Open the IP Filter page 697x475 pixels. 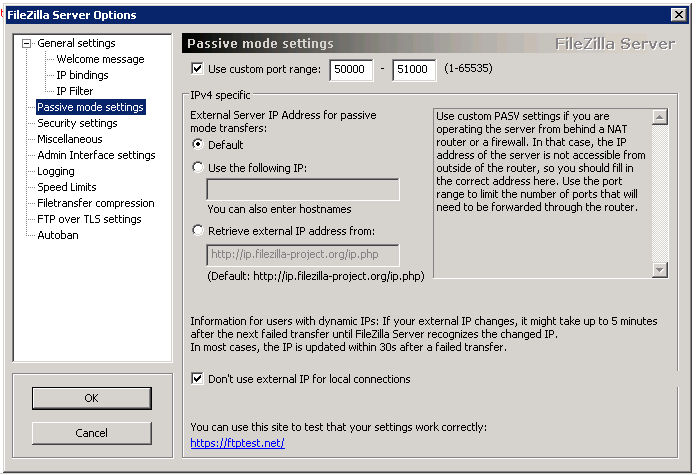click(x=75, y=91)
